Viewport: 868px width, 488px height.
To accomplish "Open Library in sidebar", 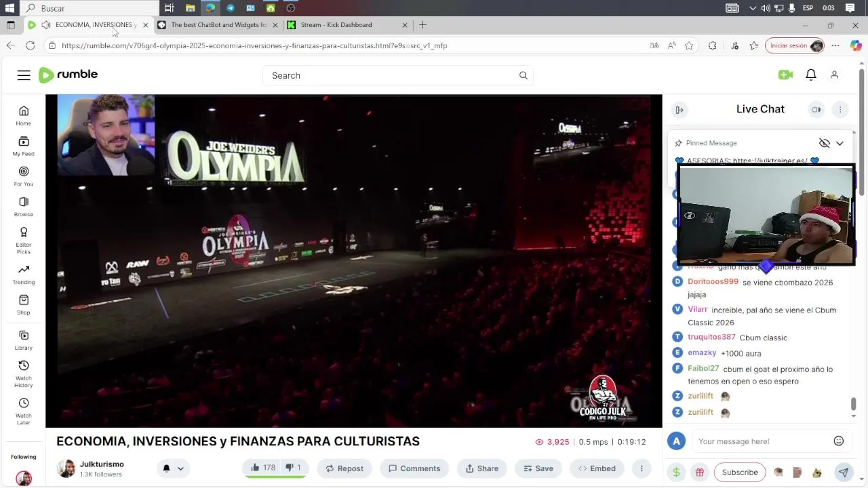I will coord(24,340).
